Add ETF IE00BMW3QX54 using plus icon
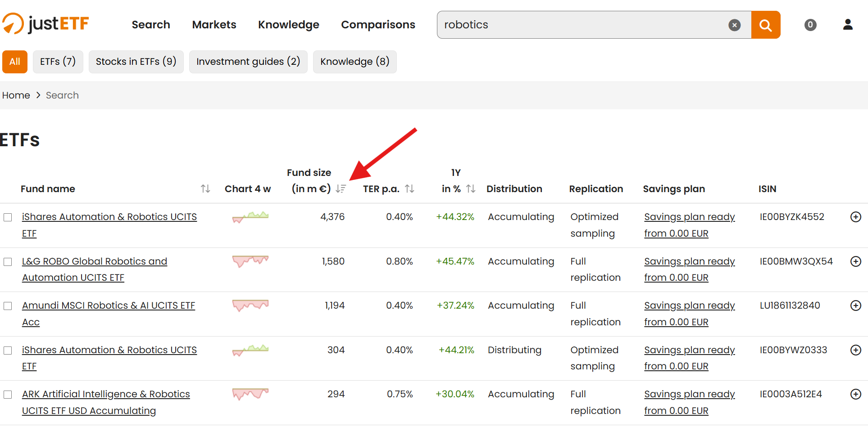The width and height of the screenshot is (868, 427). click(x=855, y=261)
